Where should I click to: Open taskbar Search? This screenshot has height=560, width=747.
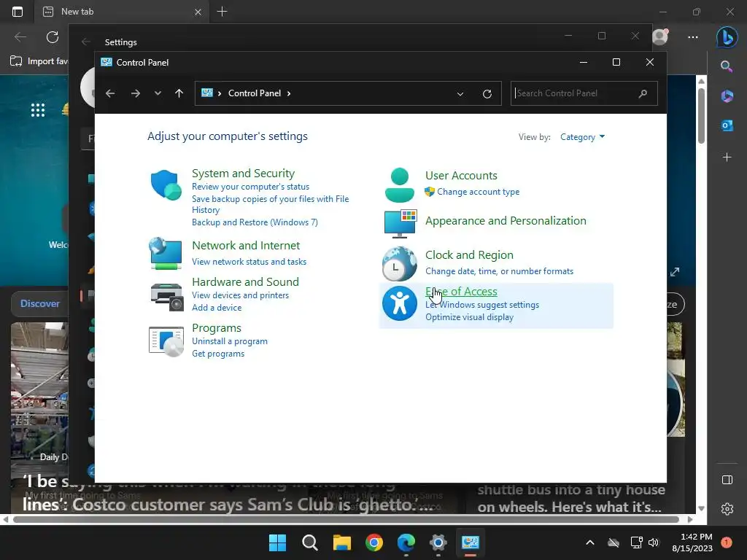click(309, 542)
